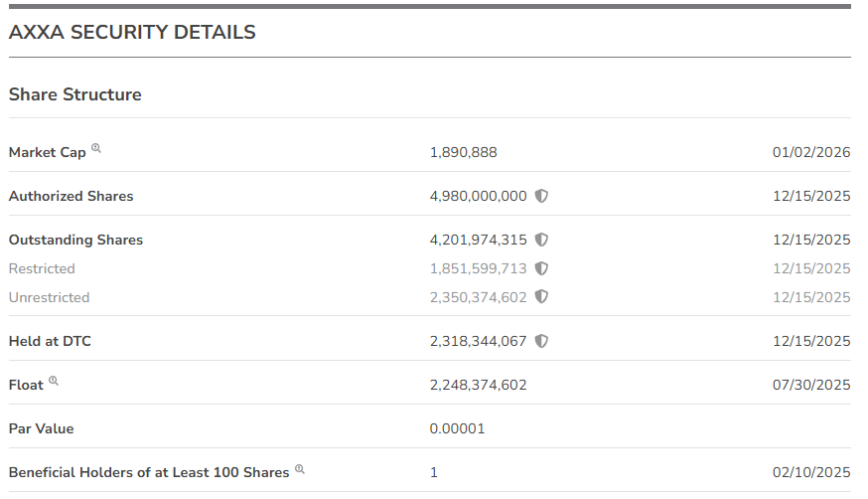Click the info magnifier icon beside Float

54,381
